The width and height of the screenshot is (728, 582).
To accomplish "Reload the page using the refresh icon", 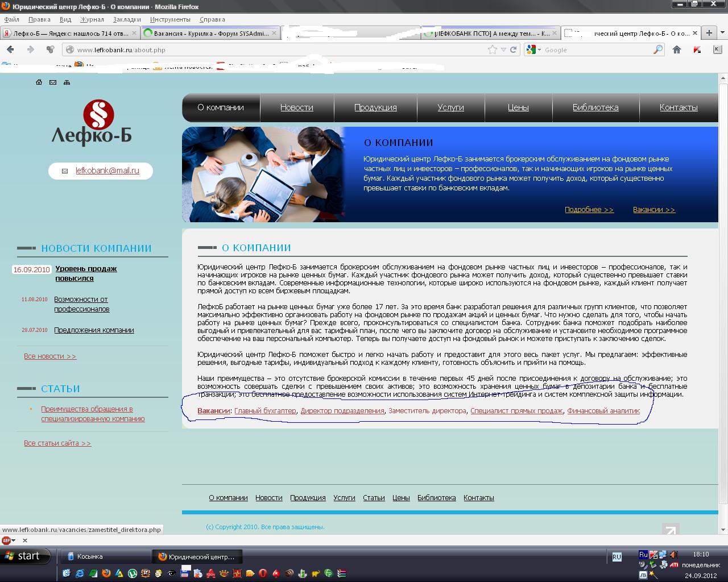I will [513, 49].
